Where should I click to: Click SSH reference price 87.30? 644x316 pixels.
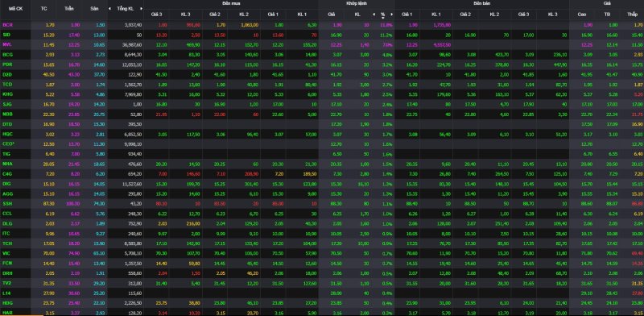pos(49,204)
